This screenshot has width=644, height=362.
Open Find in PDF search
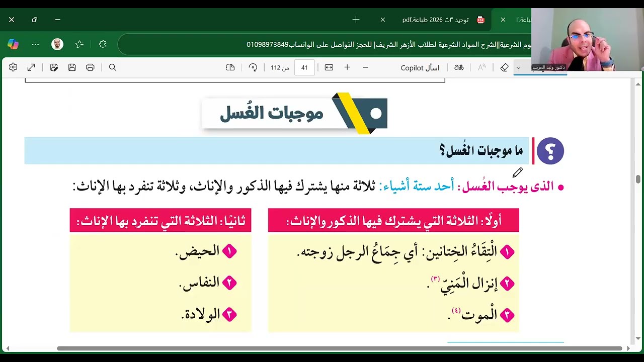point(113,67)
